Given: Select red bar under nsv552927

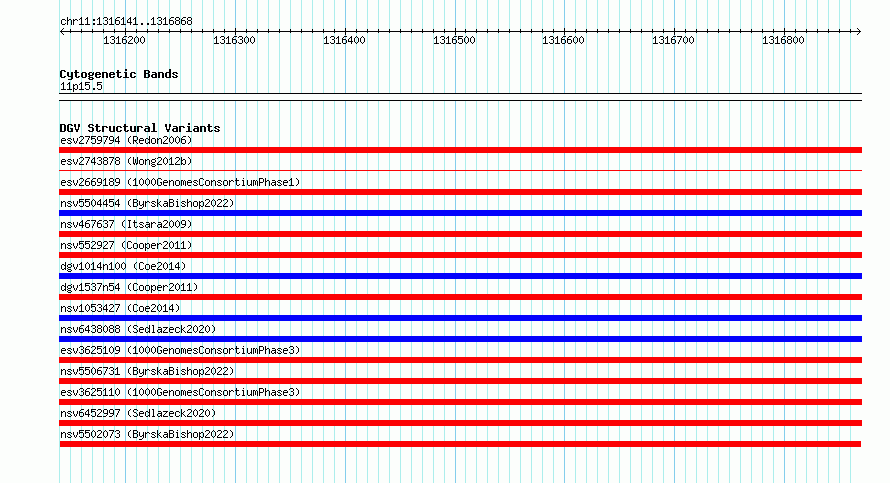Looking at the screenshot, I should tap(460, 255).
